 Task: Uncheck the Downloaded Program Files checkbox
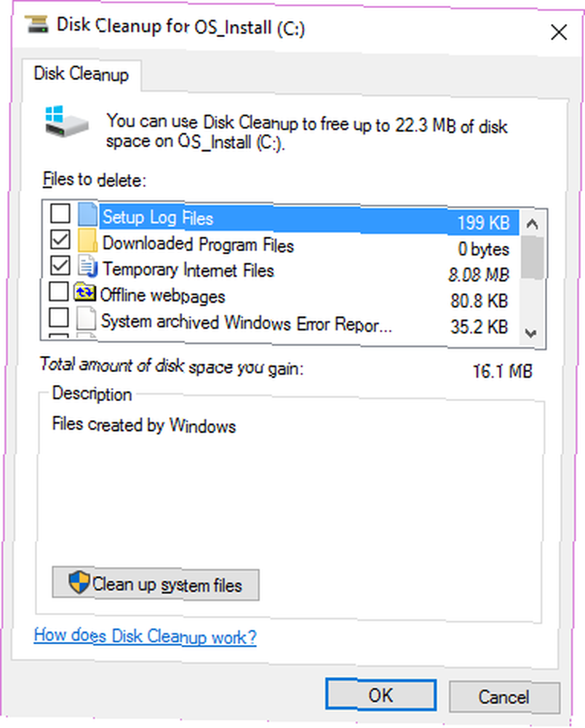(x=60, y=240)
